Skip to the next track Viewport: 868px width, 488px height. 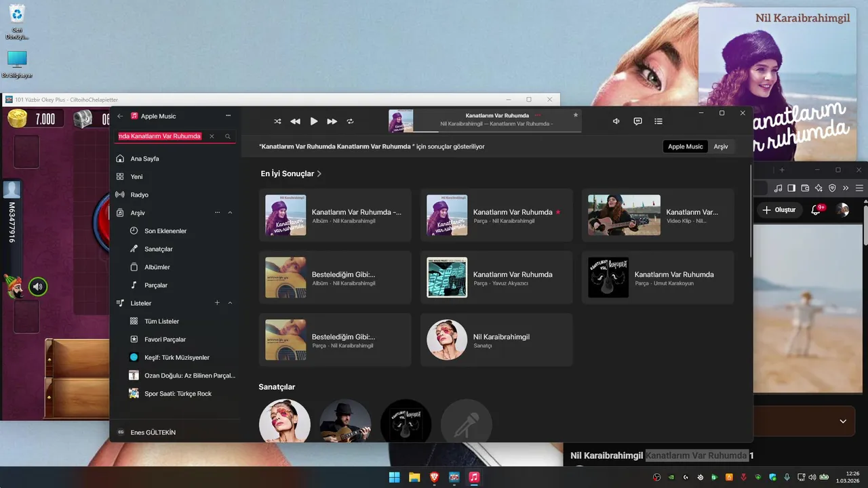point(332,121)
